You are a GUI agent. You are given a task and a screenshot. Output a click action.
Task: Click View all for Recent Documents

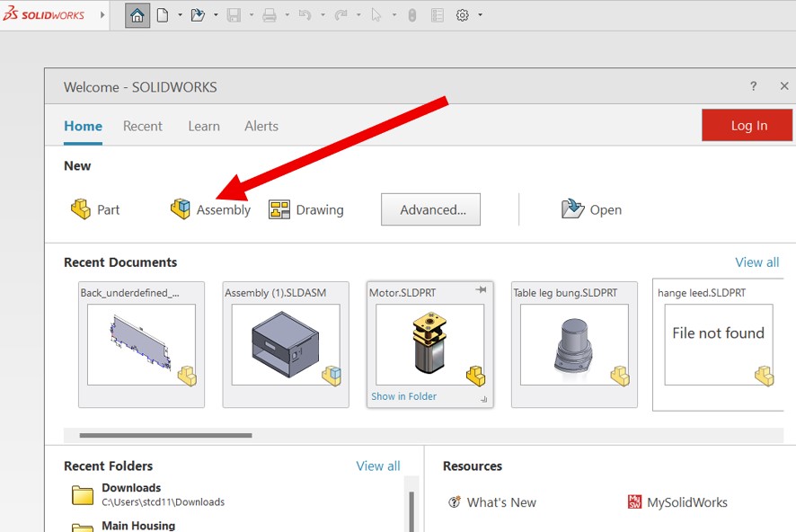click(756, 262)
